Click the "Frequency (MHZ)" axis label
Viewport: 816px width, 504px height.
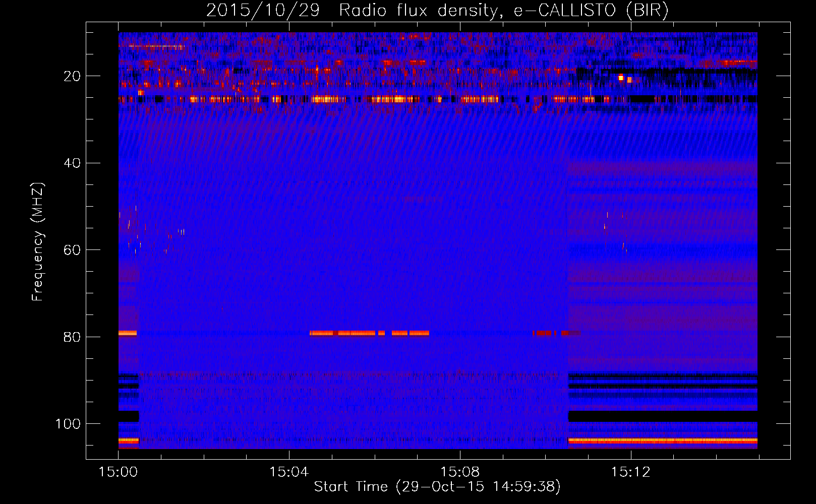[38, 242]
